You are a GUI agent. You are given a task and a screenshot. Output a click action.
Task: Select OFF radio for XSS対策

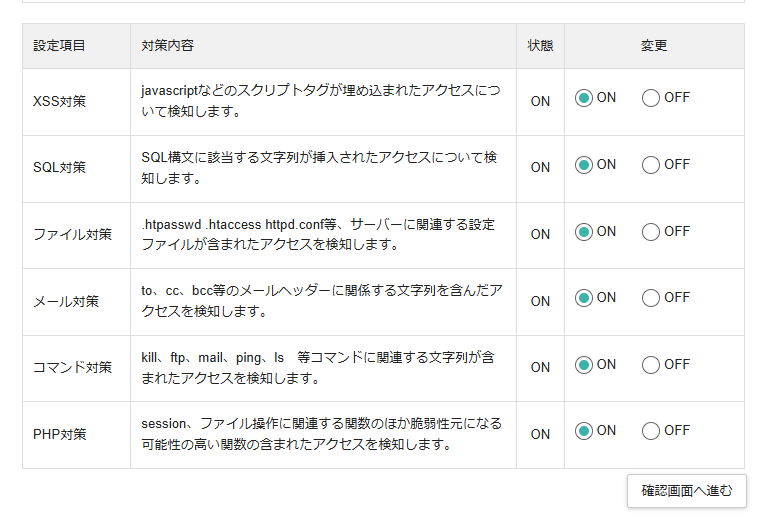651,98
